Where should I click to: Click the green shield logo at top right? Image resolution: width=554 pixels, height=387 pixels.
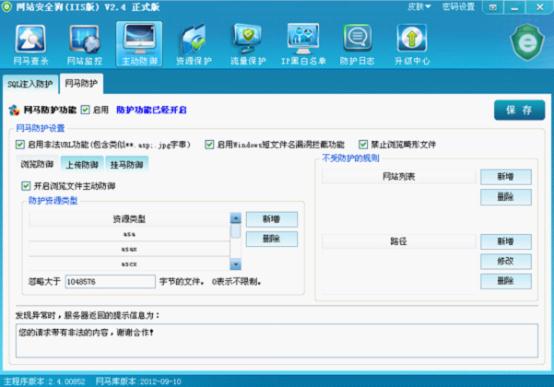(x=527, y=42)
